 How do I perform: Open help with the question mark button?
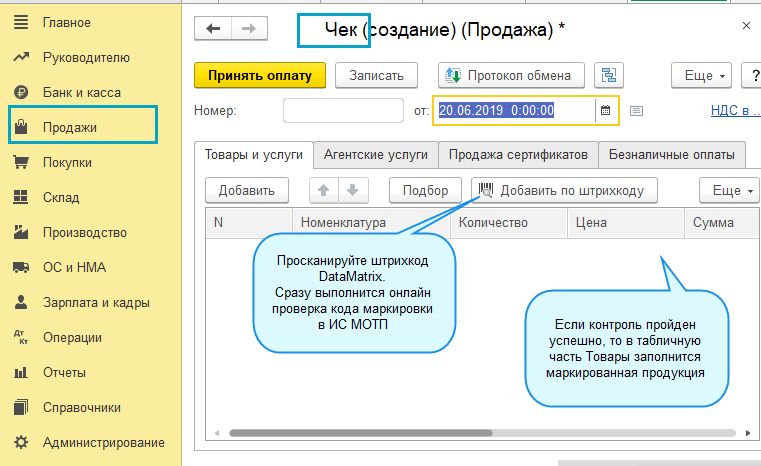point(752,75)
